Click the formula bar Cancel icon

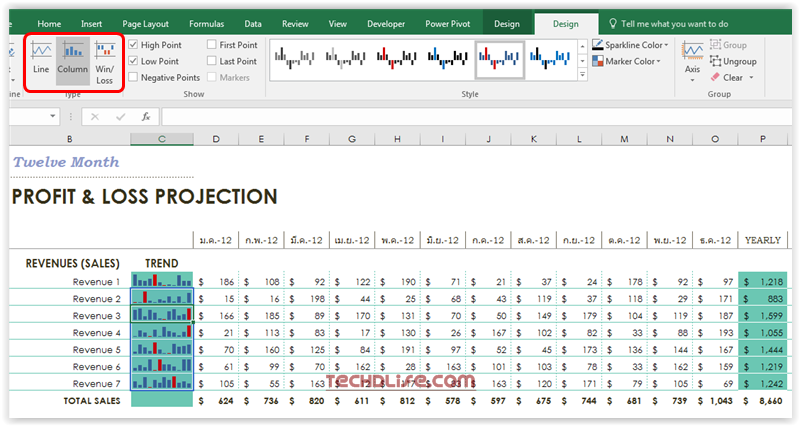tap(94, 117)
